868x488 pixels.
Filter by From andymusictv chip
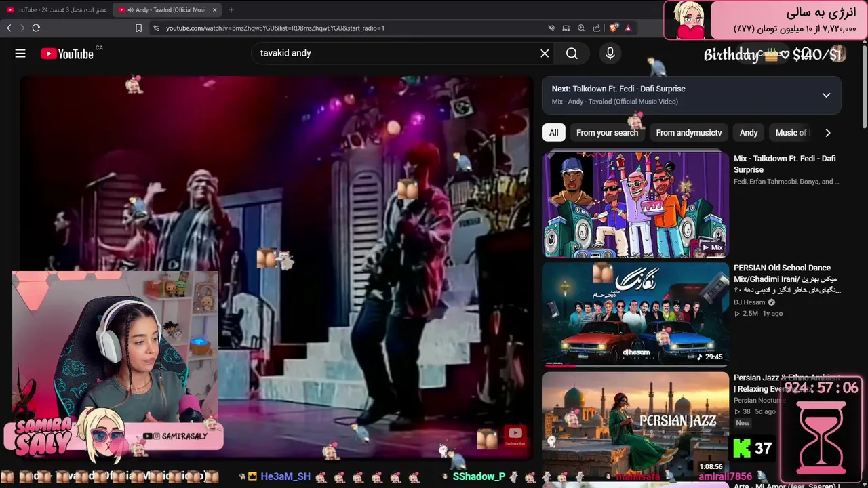(689, 133)
